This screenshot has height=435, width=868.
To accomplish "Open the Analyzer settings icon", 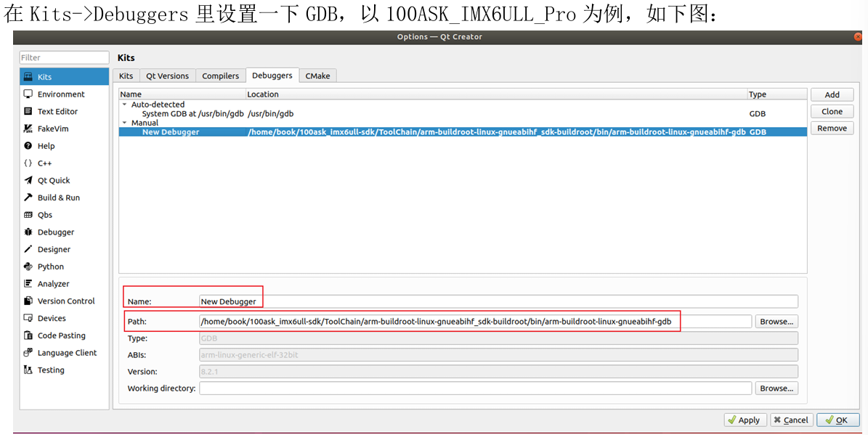I will pyautogui.click(x=28, y=283).
